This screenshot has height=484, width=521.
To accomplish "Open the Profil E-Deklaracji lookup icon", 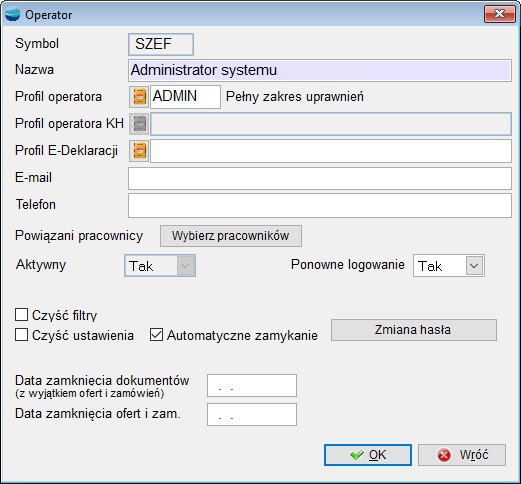I will click(139, 151).
